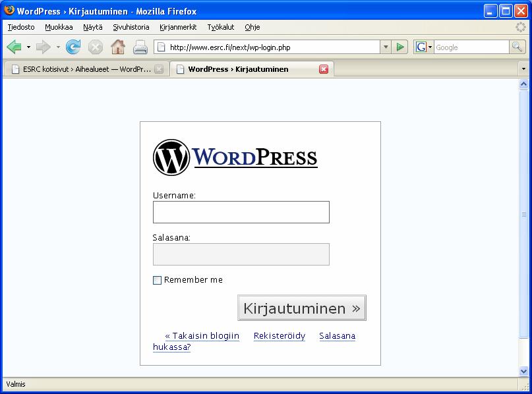532x394 pixels.
Task: Click the Valmis status bar text
Action: click(16, 384)
